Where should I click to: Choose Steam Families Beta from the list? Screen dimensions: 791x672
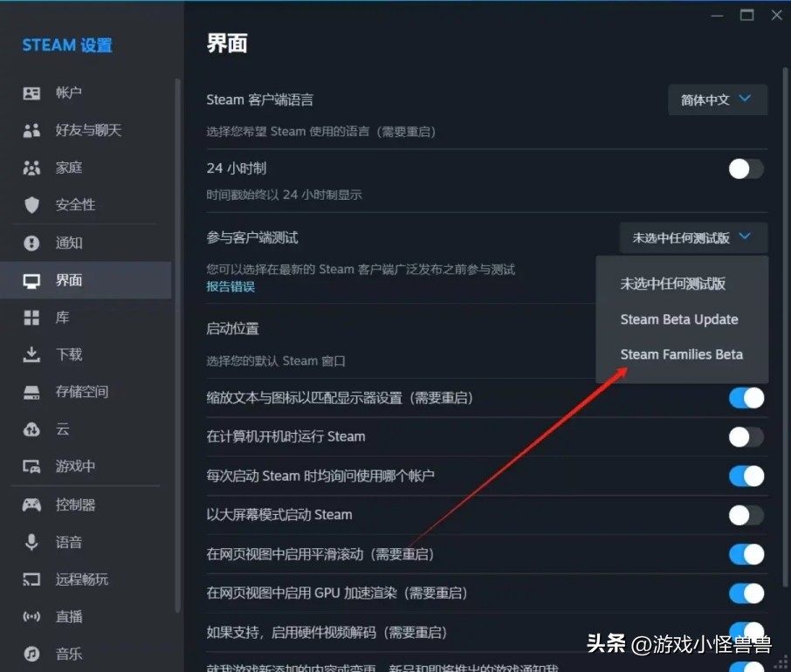pos(681,354)
